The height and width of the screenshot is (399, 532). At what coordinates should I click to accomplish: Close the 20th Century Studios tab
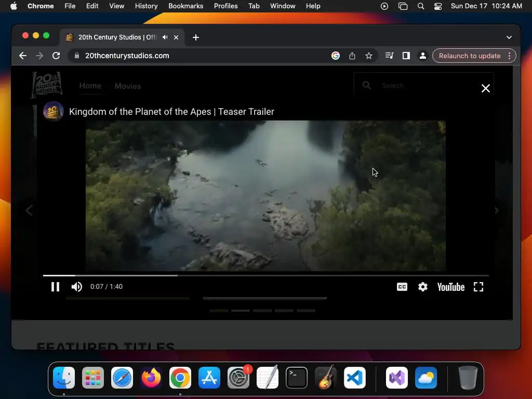click(176, 37)
